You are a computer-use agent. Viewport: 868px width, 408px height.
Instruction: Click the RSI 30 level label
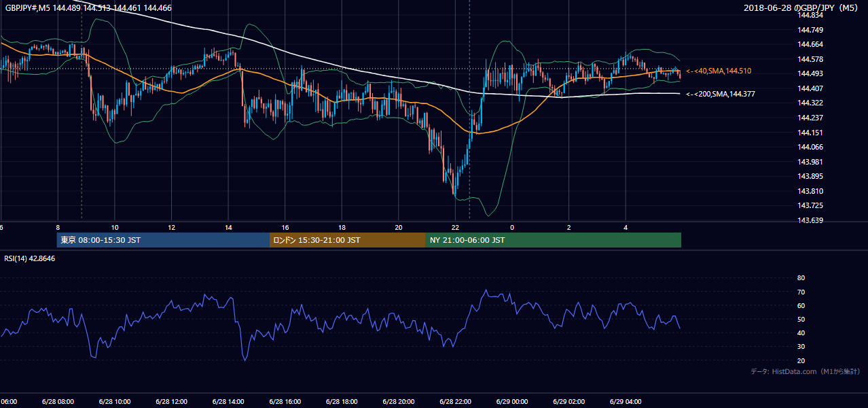pyautogui.click(x=801, y=347)
